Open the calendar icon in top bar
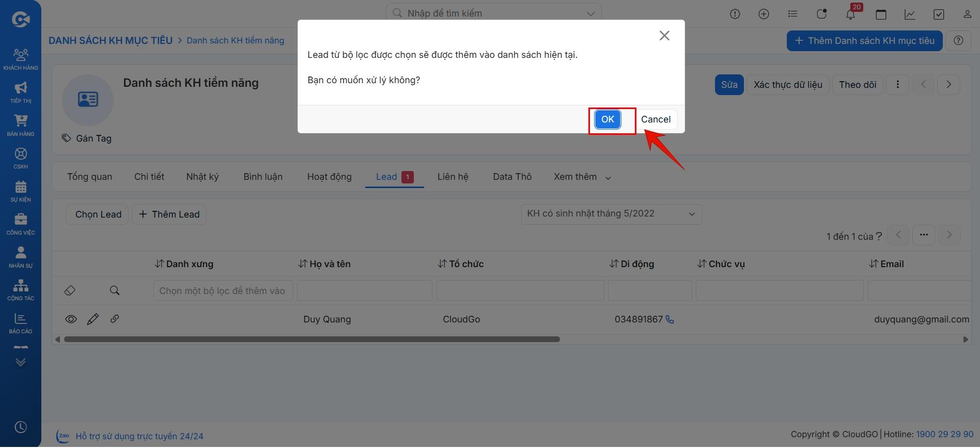The width and height of the screenshot is (980, 448). (881, 14)
